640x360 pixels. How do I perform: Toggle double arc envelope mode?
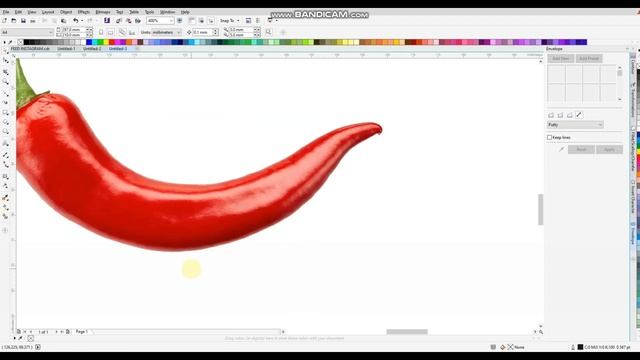[x=570, y=115]
